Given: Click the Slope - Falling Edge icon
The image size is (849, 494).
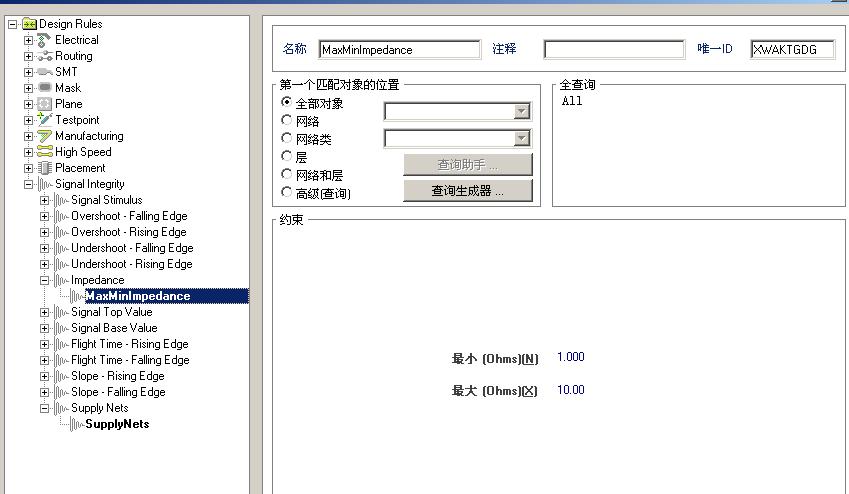Looking at the screenshot, I should (x=61, y=392).
